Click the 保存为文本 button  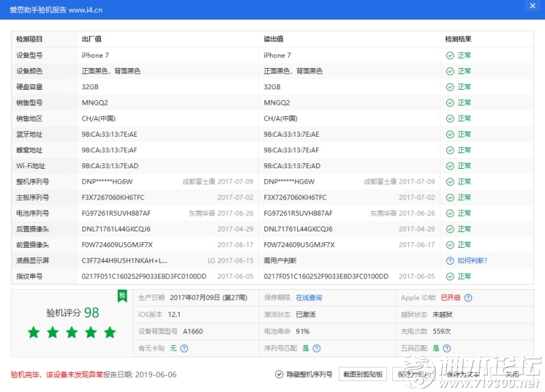(x=463, y=374)
